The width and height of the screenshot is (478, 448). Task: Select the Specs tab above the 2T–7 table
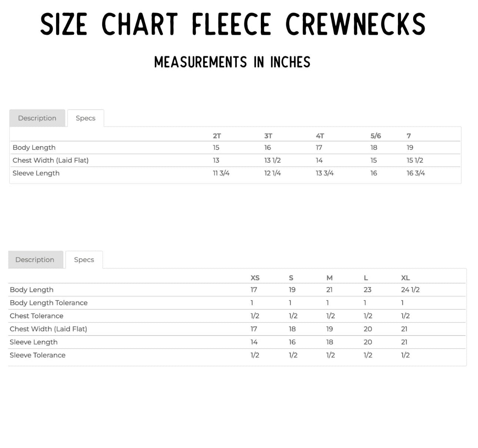(x=86, y=118)
